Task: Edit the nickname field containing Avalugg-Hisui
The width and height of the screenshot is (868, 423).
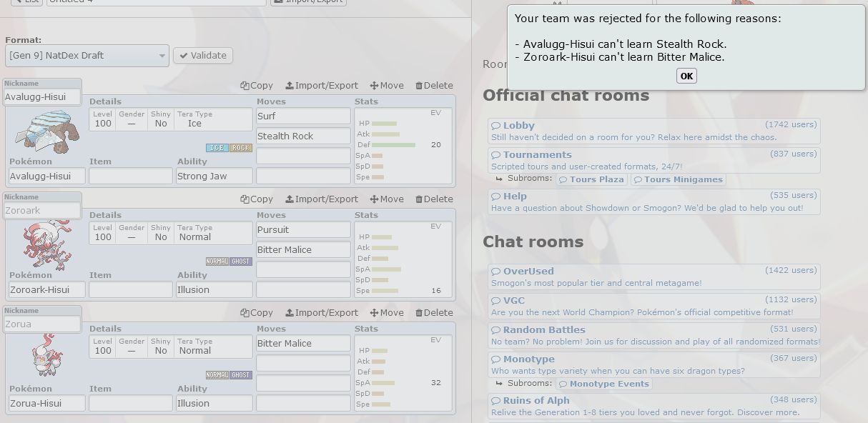Action: tap(43, 97)
